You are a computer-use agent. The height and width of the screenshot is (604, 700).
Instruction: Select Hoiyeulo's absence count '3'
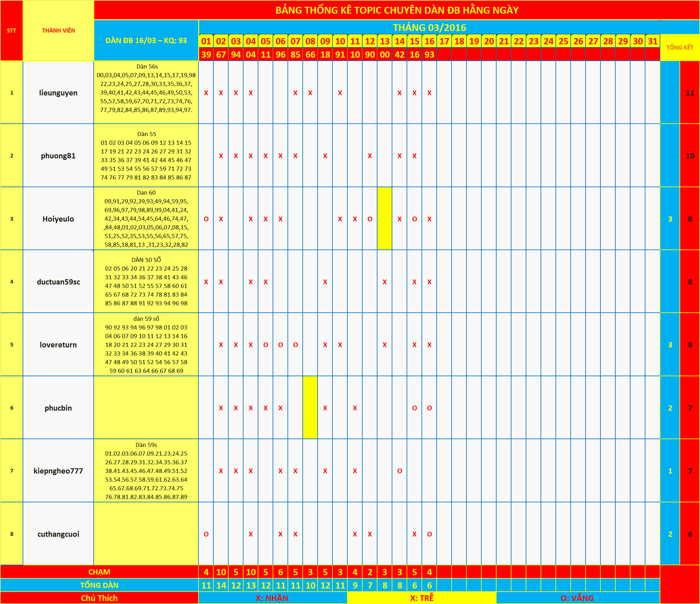(x=670, y=219)
